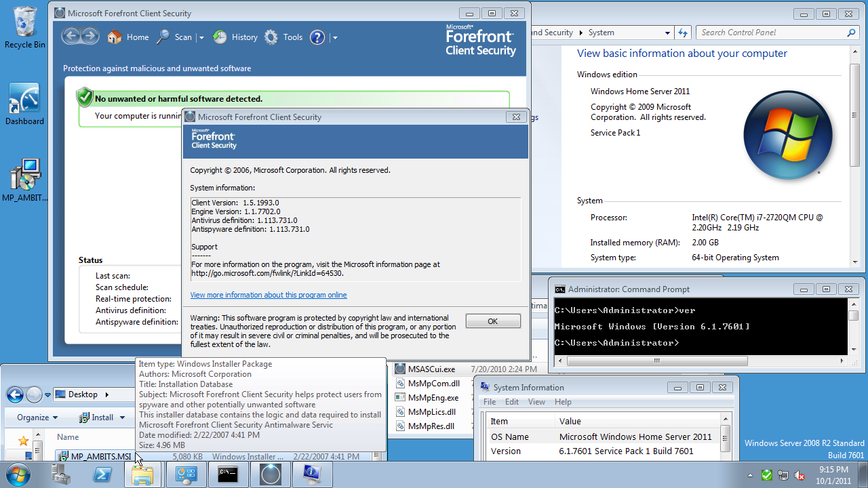The width and height of the screenshot is (868, 488).
Task: Expand the Scan options dropdown arrow
Action: pyautogui.click(x=201, y=38)
